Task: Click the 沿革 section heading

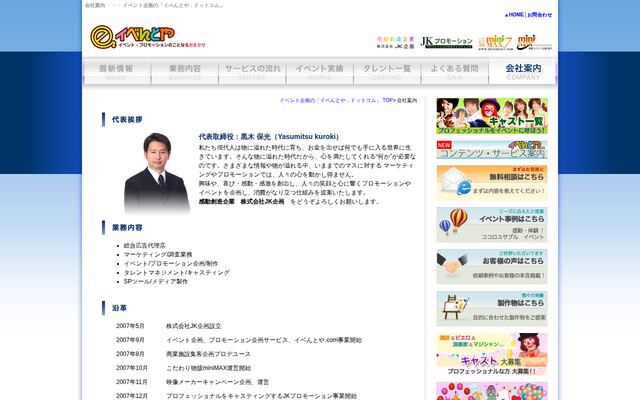Action: point(119,308)
